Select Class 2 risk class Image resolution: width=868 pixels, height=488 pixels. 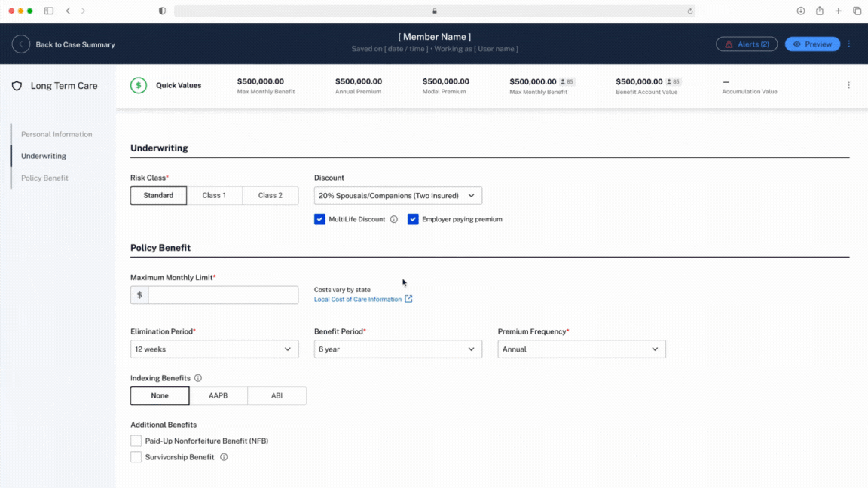[x=270, y=195]
